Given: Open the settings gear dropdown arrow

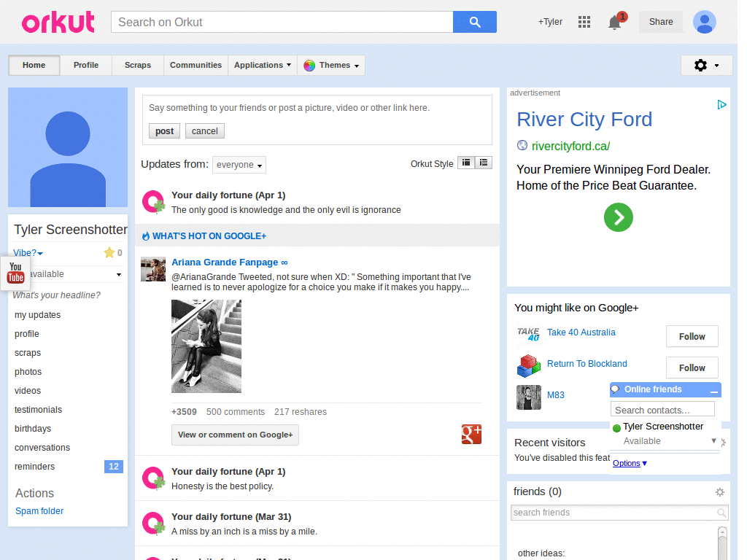Looking at the screenshot, I should [x=716, y=66].
